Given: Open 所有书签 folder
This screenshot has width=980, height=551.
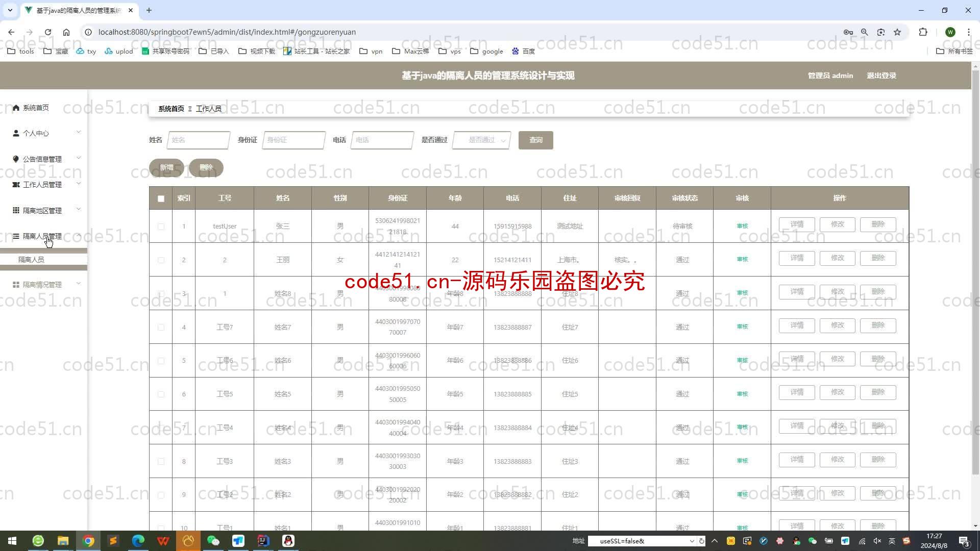Looking at the screenshot, I should tap(954, 51).
